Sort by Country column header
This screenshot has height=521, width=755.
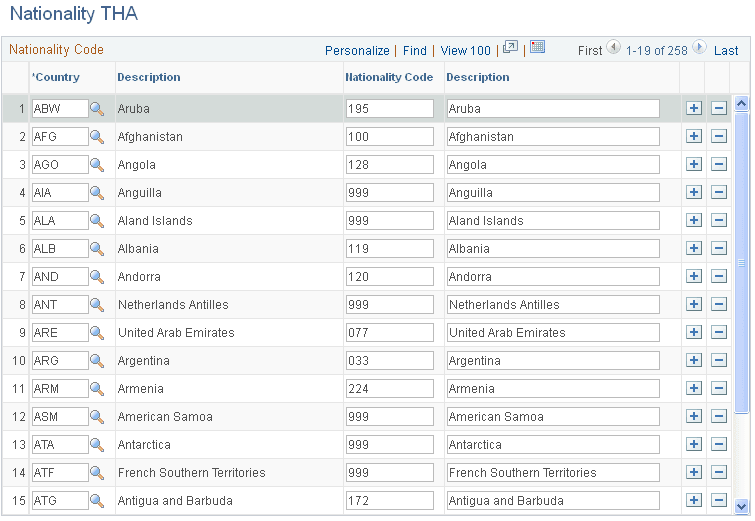(56, 77)
